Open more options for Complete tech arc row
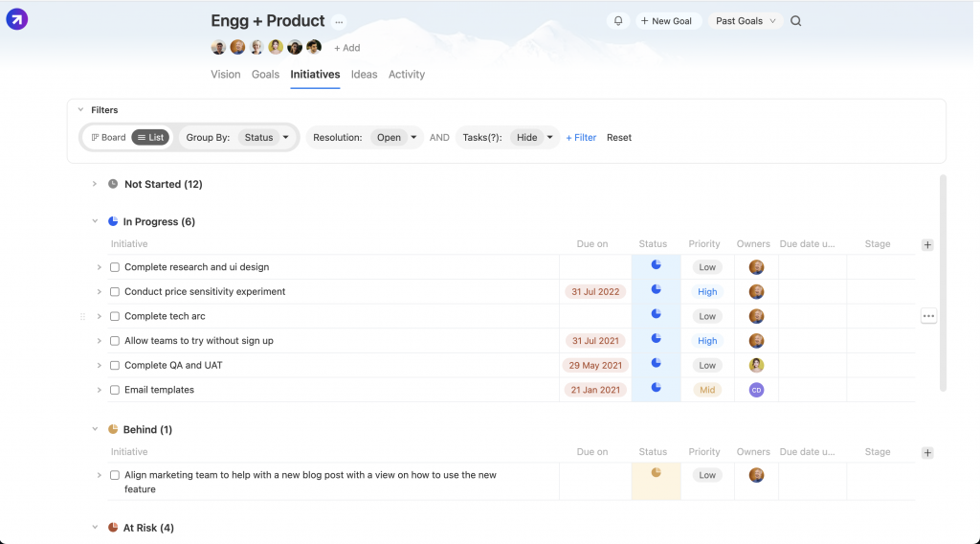 tap(928, 316)
